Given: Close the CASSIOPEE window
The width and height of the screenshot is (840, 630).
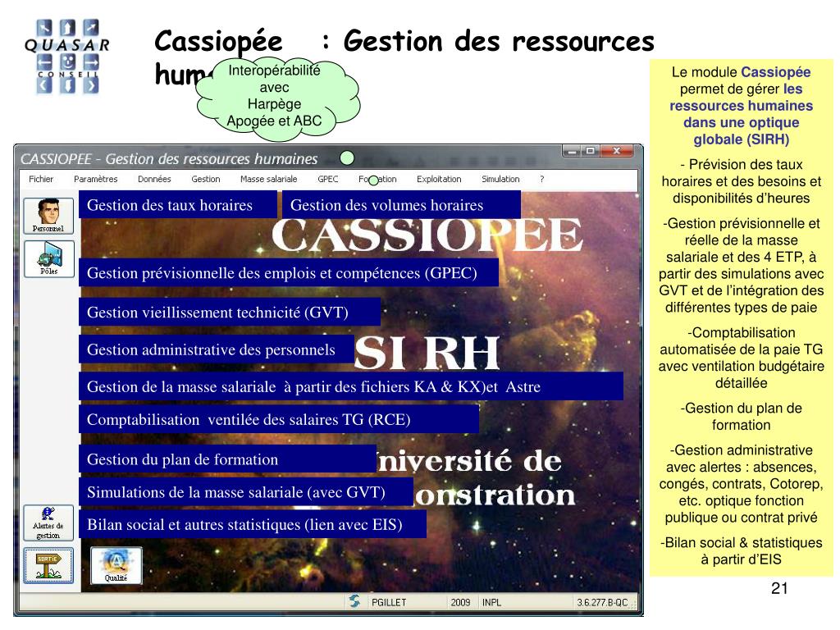Looking at the screenshot, I should (617, 152).
